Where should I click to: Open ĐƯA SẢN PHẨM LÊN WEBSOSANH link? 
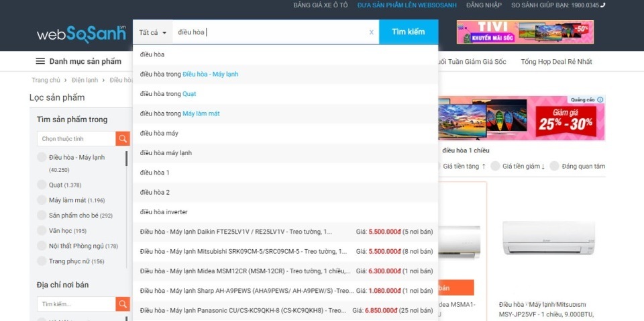407,5
